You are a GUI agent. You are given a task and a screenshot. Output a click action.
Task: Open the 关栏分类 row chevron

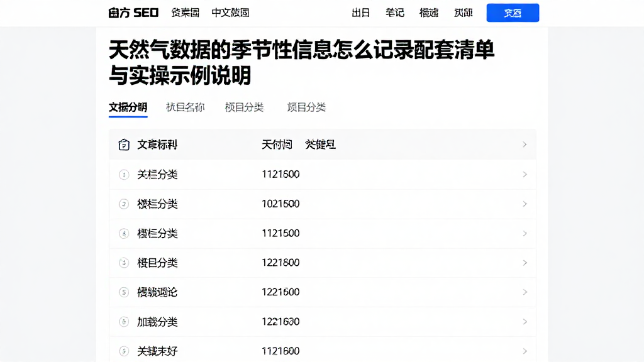click(525, 175)
